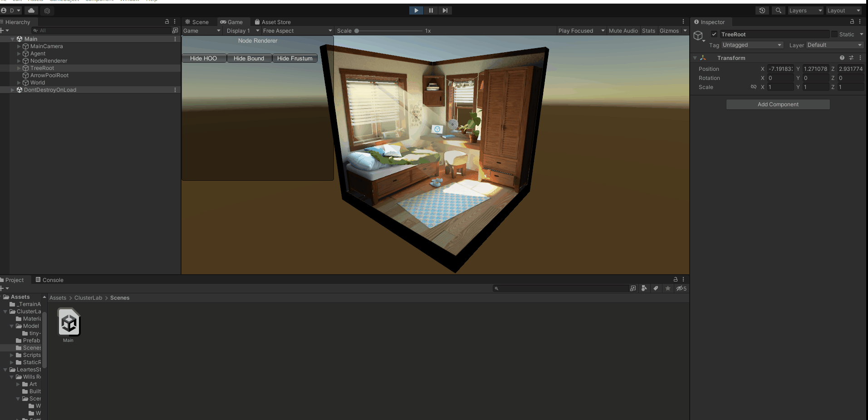The image size is (868, 420).
Task: Toggle the Stats overlay
Action: [648, 31]
